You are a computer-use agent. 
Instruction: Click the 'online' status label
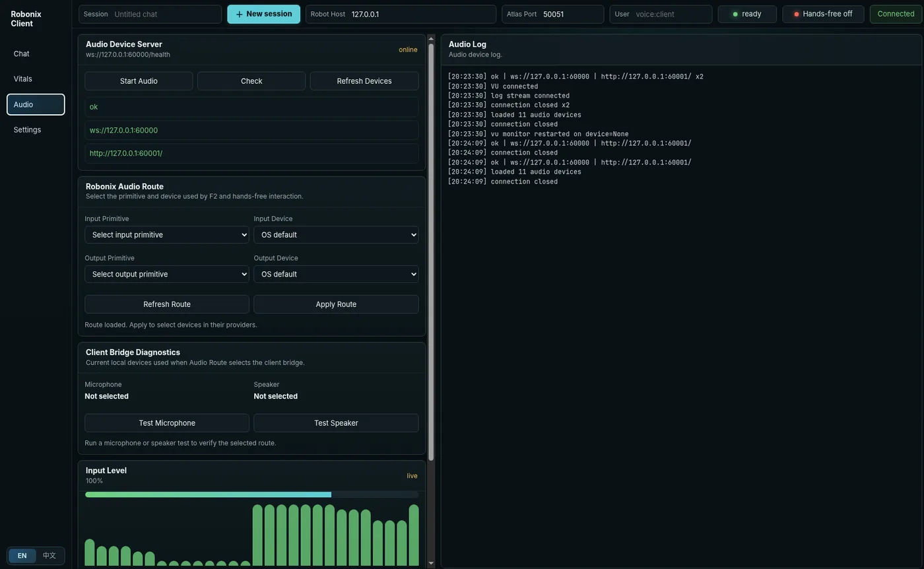pyautogui.click(x=408, y=50)
